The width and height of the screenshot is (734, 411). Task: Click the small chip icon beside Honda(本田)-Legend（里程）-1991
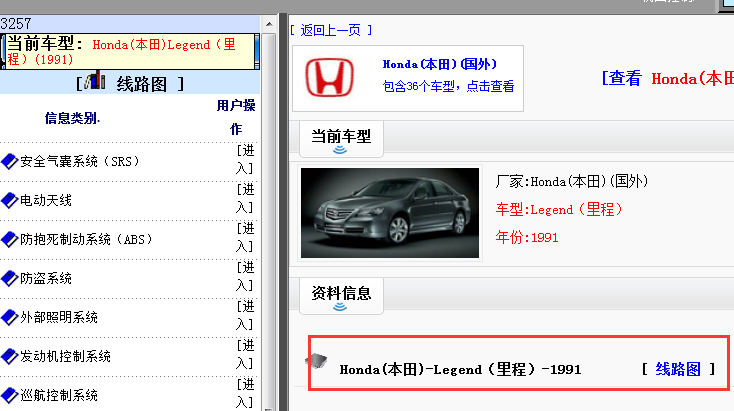coord(316,360)
